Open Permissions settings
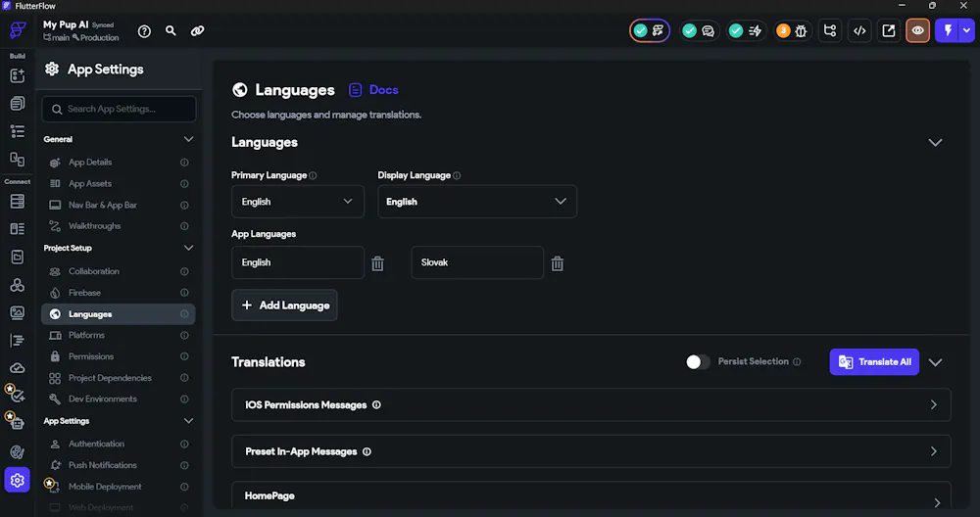Image resolution: width=980 pixels, height=517 pixels. (119, 356)
